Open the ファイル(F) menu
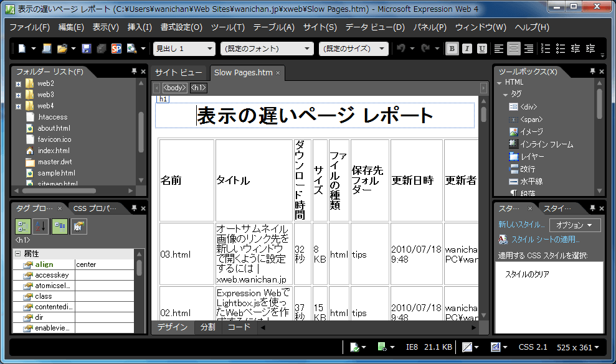Screen dimensions: 616x364 [x=29, y=27]
